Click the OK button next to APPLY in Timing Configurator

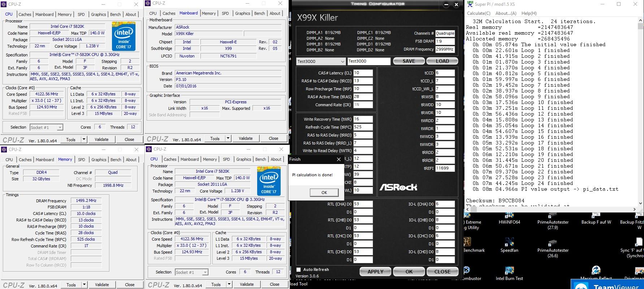pyautogui.click(x=409, y=272)
